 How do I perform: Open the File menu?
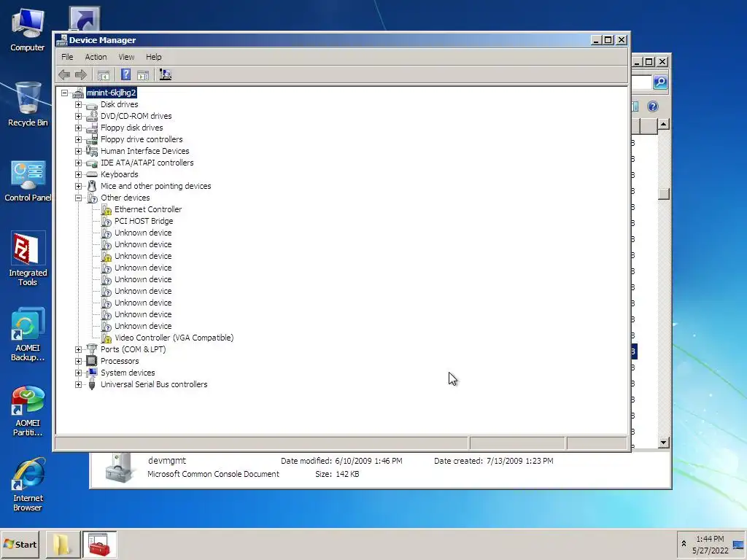[x=67, y=57]
